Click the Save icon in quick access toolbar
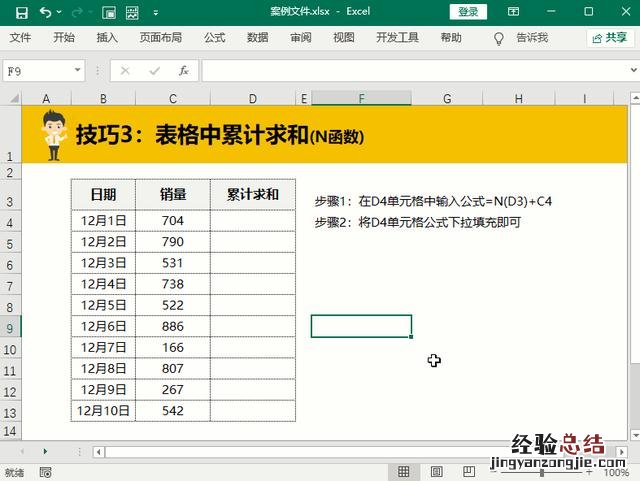This screenshot has height=481, width=640. tap(21, 12)
